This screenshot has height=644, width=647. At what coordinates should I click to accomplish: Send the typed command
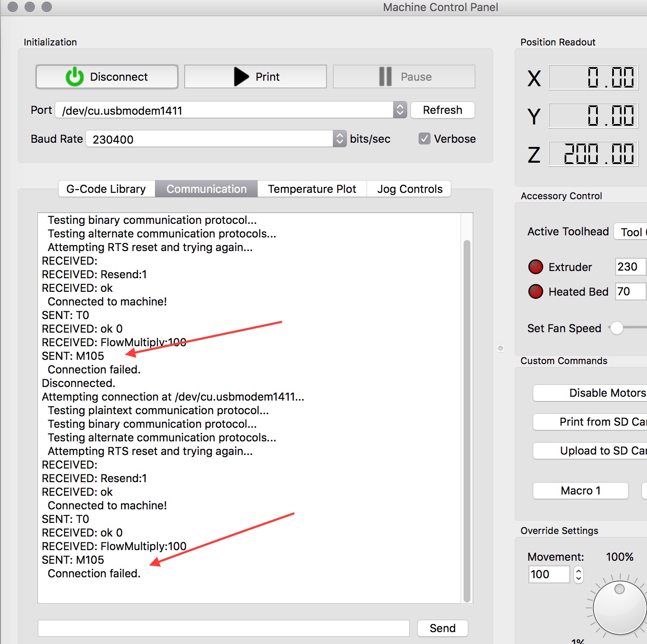click(442, 628)
